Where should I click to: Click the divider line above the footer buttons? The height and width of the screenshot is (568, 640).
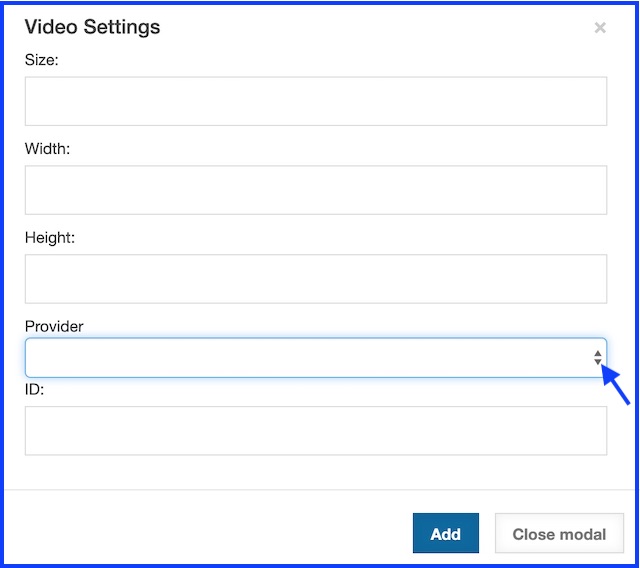pos(320,490)
